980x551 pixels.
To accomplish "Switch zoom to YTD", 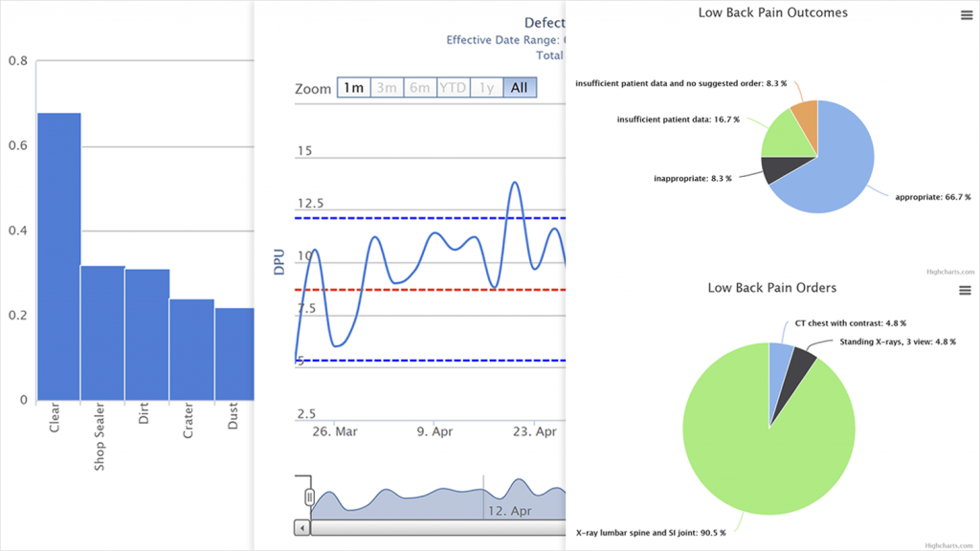I will click(x=453, y=88).
